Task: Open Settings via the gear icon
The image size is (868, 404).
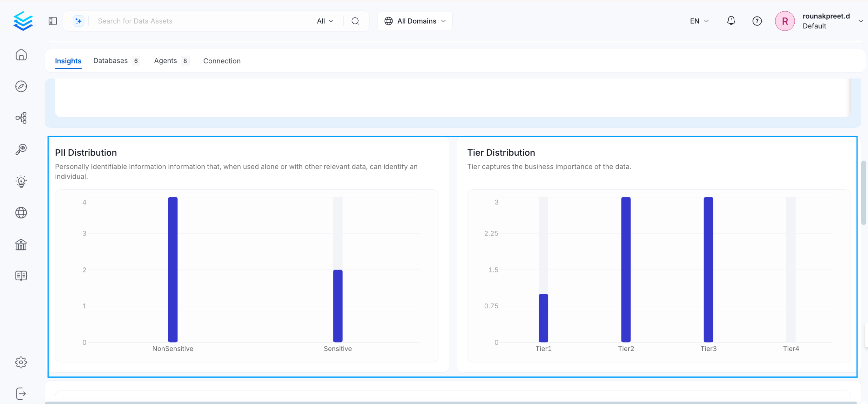Action: pyautogui.click(x=21, y=362)
